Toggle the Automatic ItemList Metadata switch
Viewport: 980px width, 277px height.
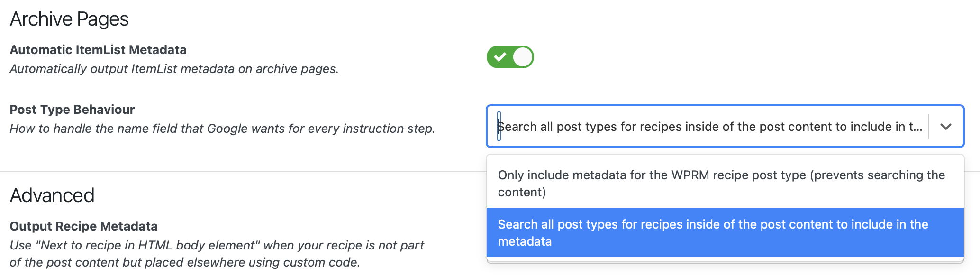510,57
